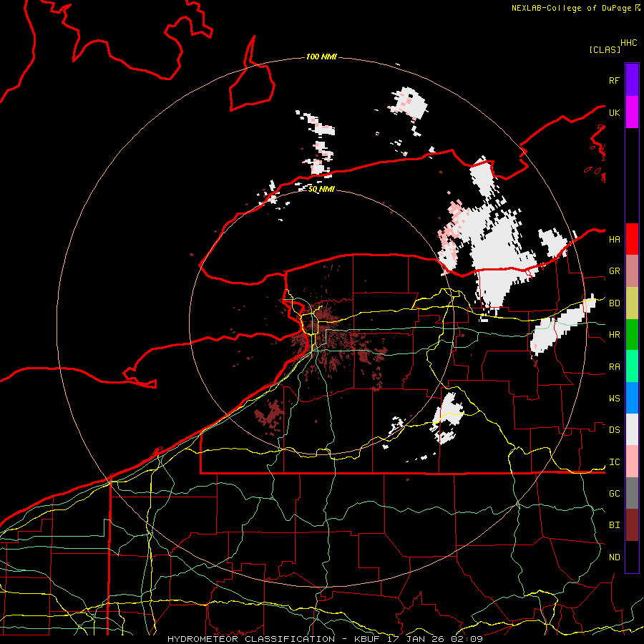Click the BI brown legend swatch
The height and width of the screenshot is (644, 644).
[632, 525]
